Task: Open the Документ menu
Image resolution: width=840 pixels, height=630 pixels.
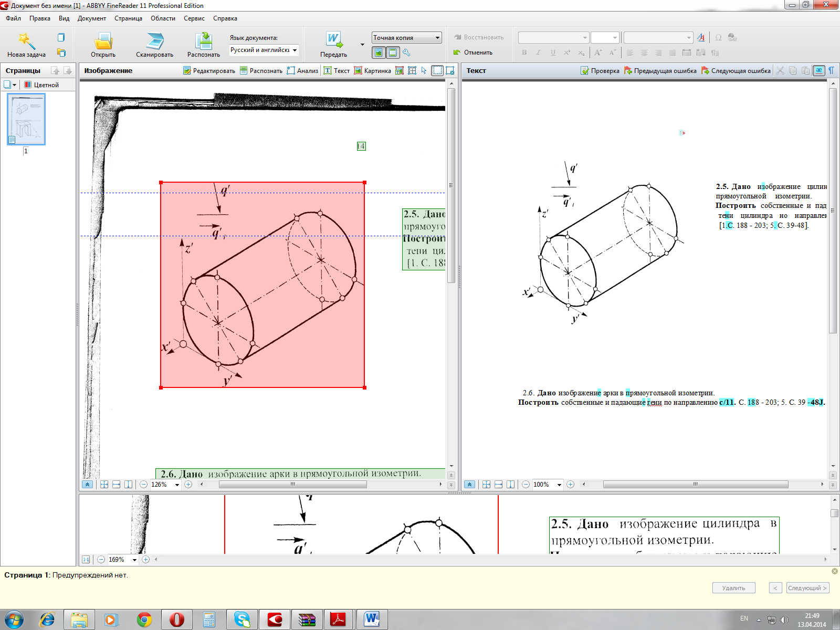Action: pyautogui.click(x=92, y=18)
